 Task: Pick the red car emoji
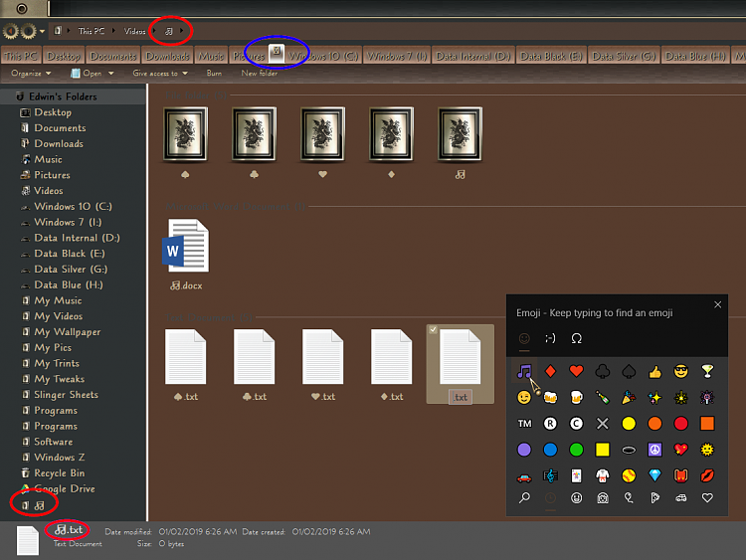pos(524,475)
